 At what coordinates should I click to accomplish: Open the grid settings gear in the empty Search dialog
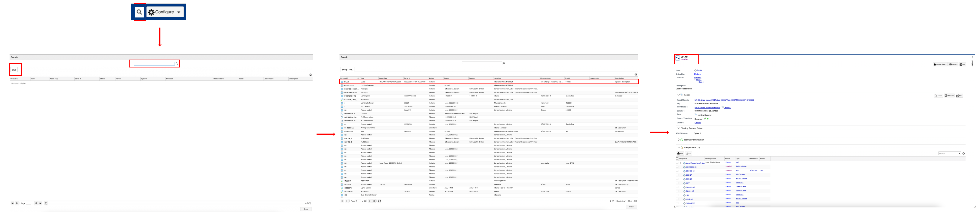310,75
